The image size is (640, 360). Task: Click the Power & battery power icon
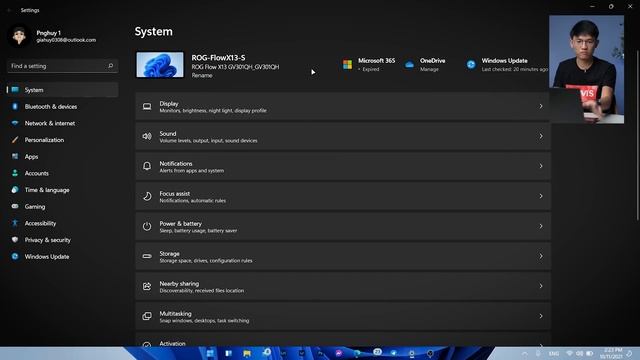(147, 227)
